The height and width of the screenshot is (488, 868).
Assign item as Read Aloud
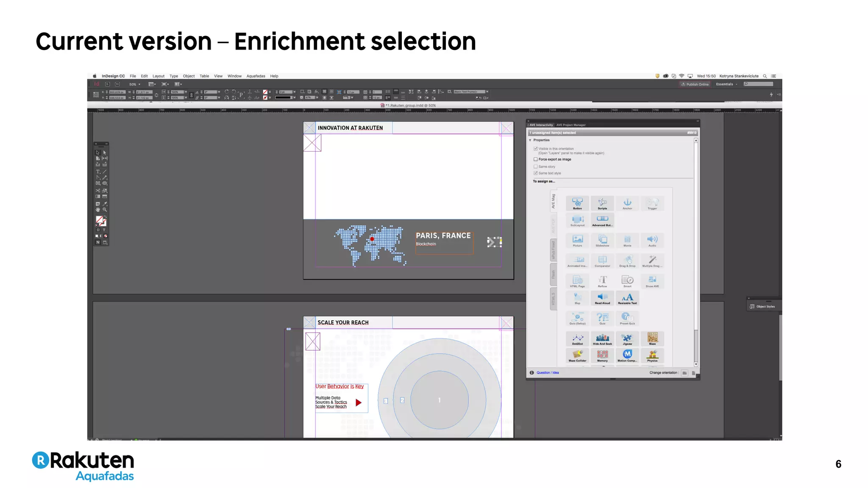pyautogui.click(x=602, y=299)
